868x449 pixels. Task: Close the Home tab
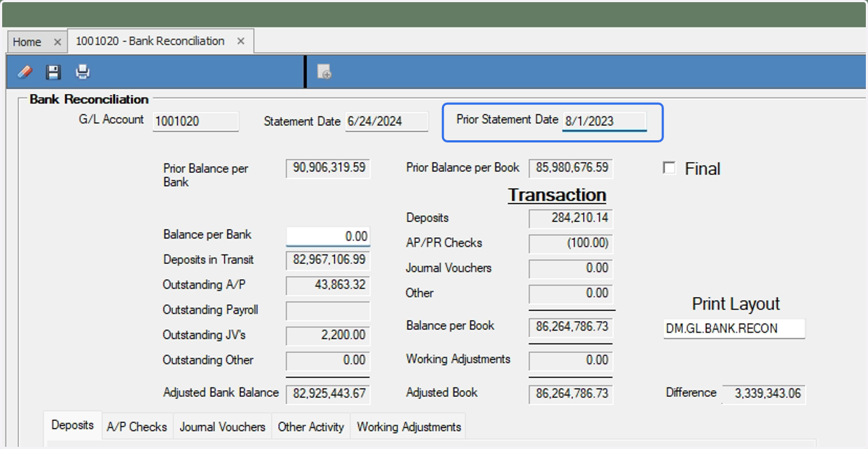(x=58, y=42)
